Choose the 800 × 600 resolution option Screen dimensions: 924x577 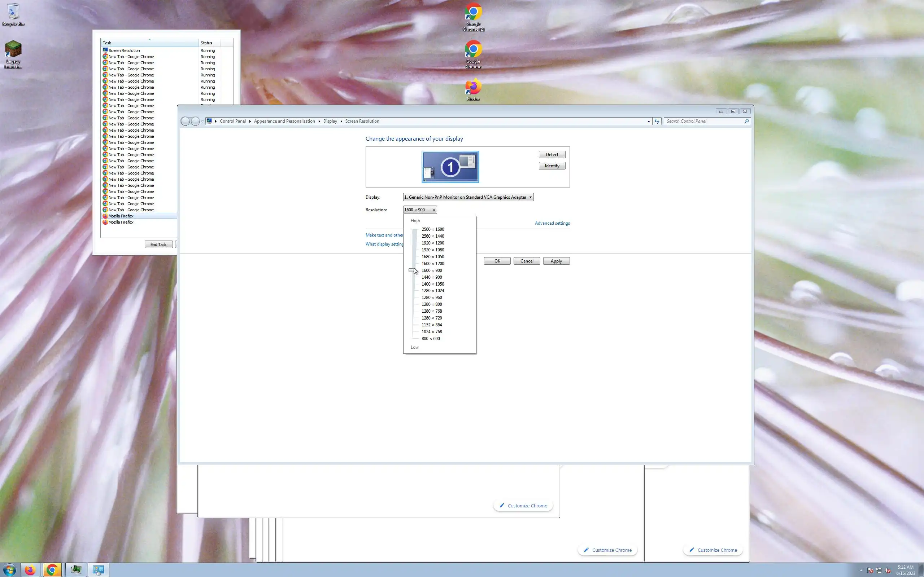430,339
